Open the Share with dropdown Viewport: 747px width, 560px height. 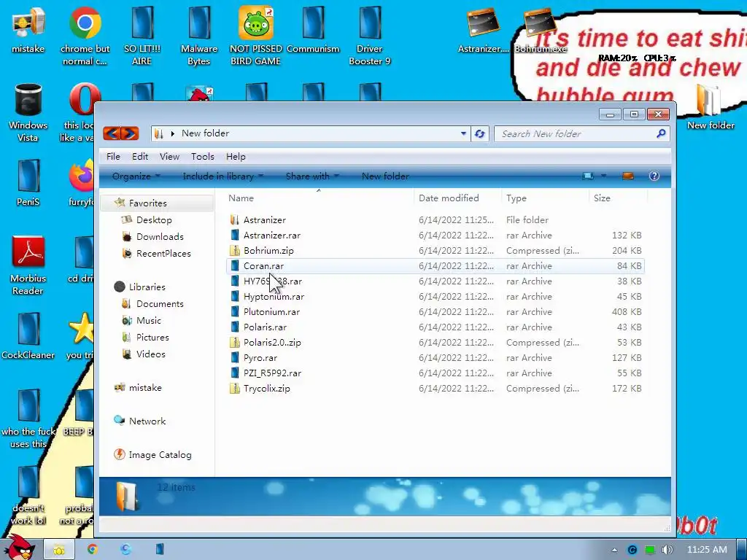312,176
